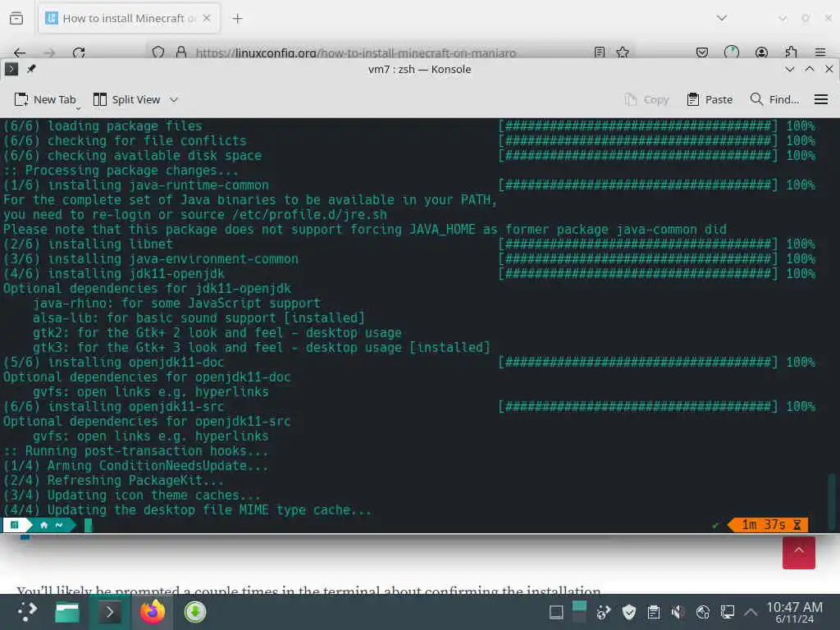Click the security shield tray icon
This screenshot has height=630, width=840.
629,612
